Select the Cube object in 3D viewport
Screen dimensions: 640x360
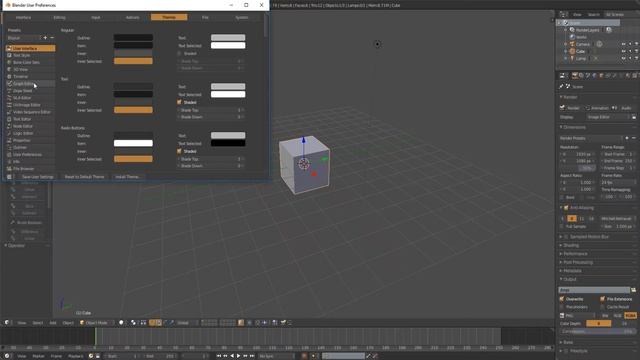pos(304,165)
